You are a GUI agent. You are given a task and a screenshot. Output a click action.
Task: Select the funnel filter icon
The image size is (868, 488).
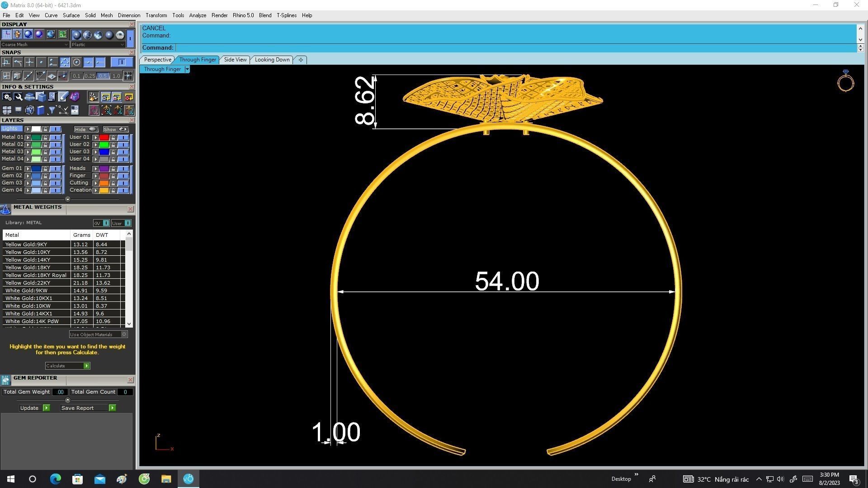click(x=52, y=110)
